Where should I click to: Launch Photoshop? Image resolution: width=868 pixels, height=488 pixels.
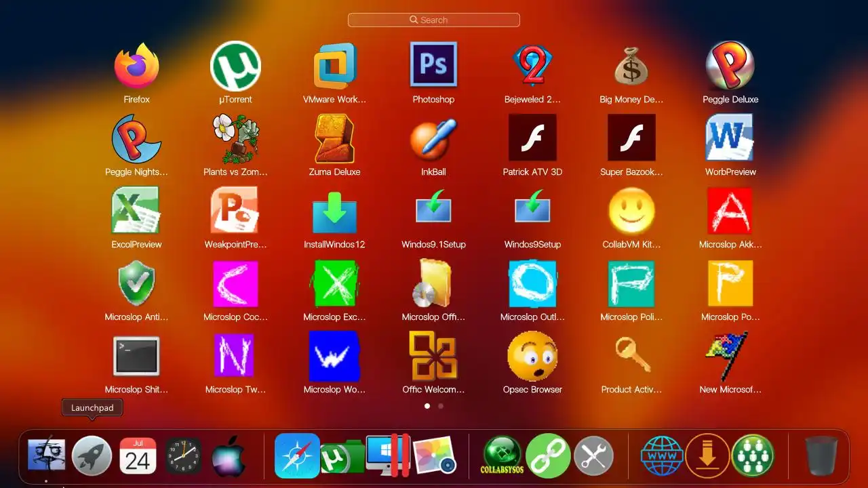[x=433, y=64]
